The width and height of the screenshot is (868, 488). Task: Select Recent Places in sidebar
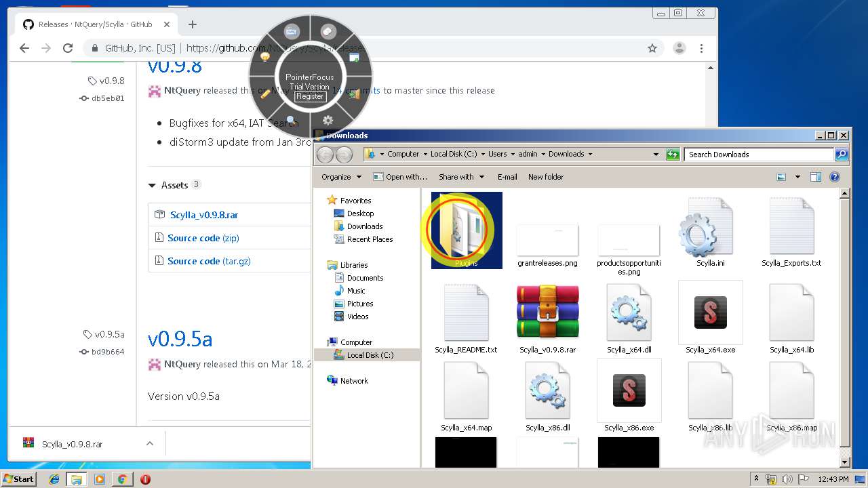point(370,239)
